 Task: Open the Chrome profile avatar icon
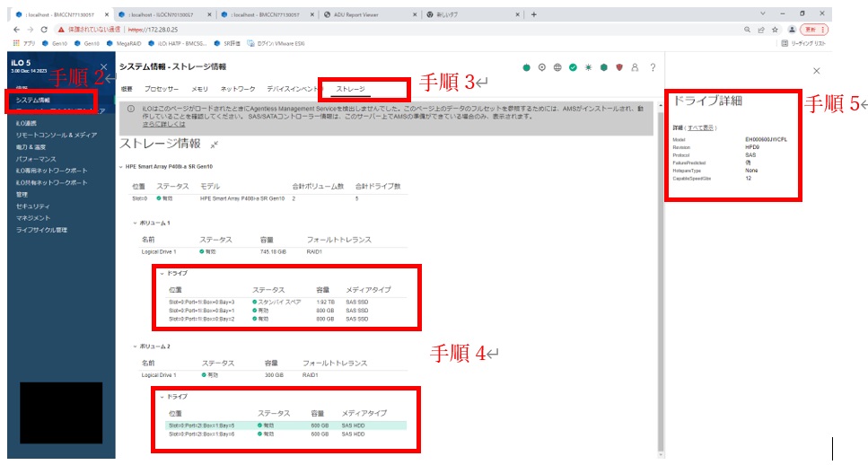pyautogui.click(x=793, y=30)
